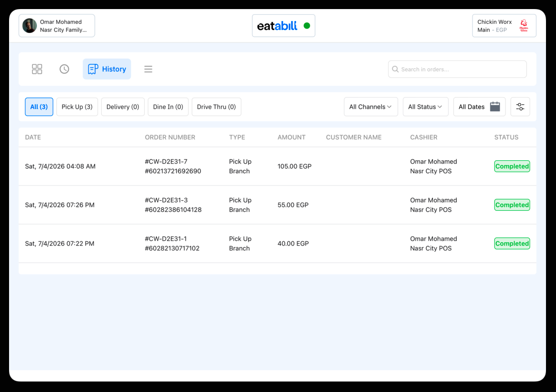The width and height of the screenshot is (556, 392).
Task: Open the grid view icon
Action: [37, 69]
